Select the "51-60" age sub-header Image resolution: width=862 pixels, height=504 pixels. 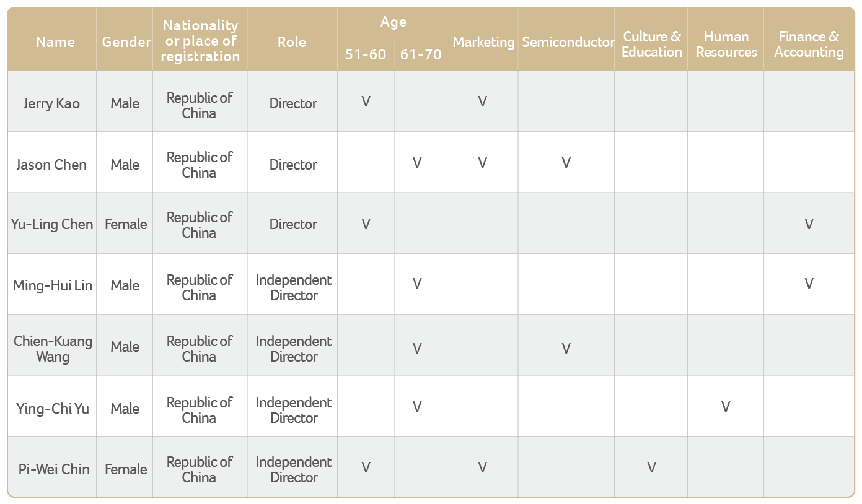[x=365, y=54]
